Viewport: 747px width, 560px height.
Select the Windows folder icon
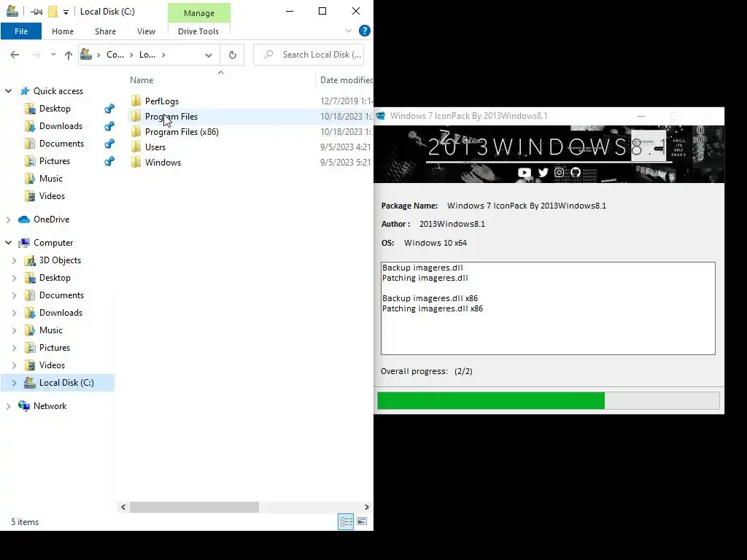point(136,162)
